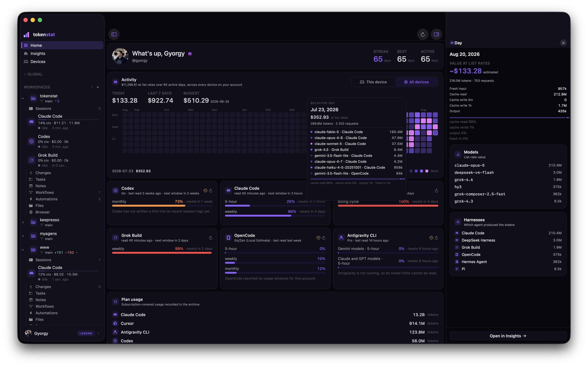Click the Grok Build weekly 99% bar
This screenshot has height=367, width=588.
coord(162,253)
